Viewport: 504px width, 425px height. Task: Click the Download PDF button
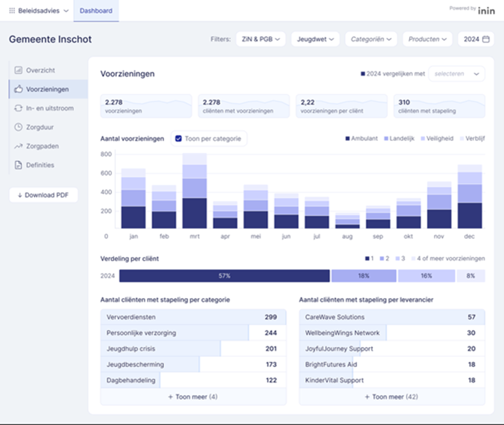[43, 195]
